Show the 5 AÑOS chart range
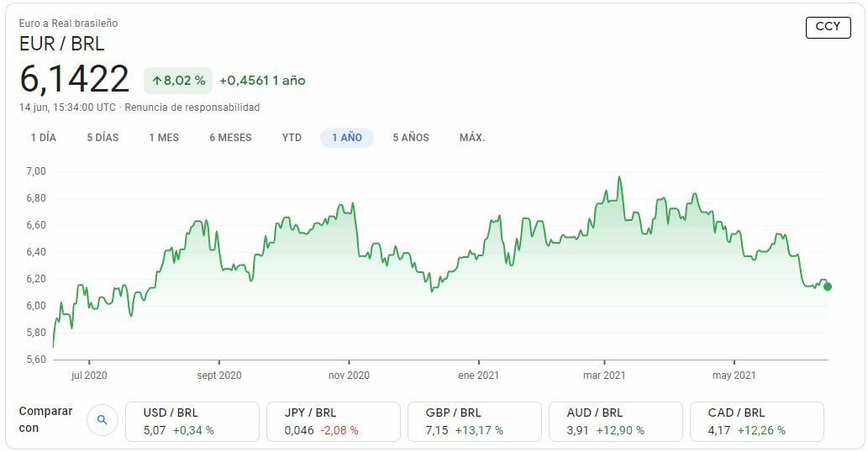This screenshot has height=452, width=868. tap(411, 138)
